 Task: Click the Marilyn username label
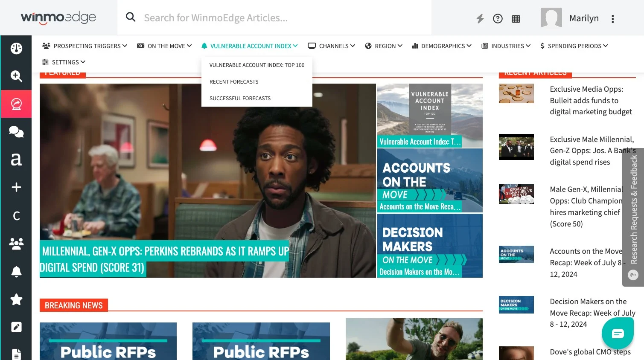tap(584, 18)
